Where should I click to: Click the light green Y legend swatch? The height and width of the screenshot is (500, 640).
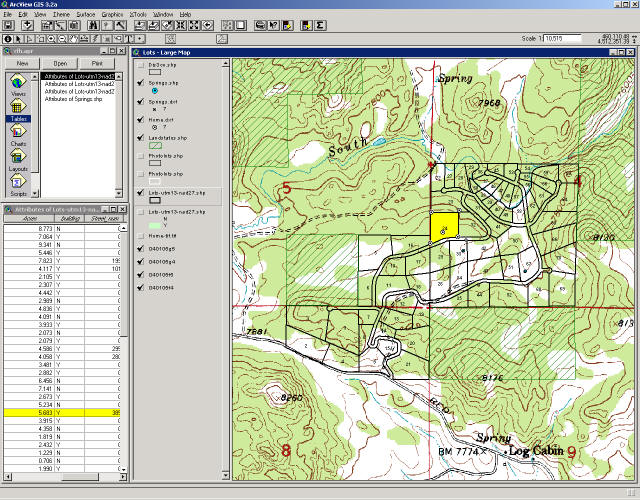tap(155, 225)
